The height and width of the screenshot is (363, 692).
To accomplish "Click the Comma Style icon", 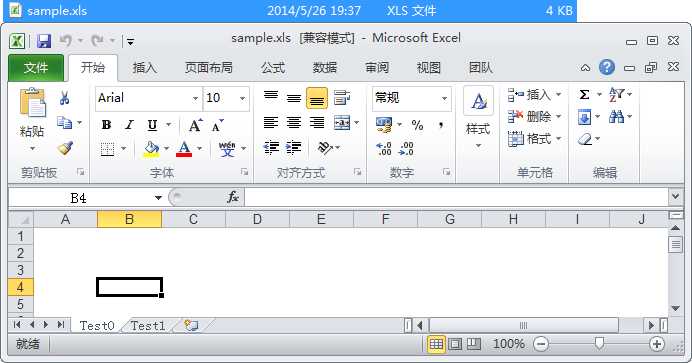I will coord(440,125).
